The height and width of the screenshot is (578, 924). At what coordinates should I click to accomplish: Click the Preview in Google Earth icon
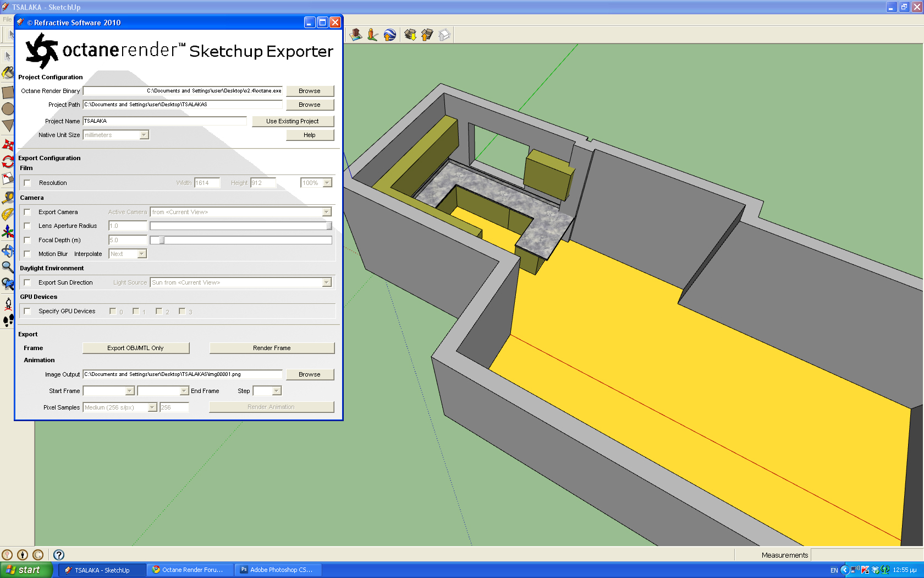click(390, 35)
